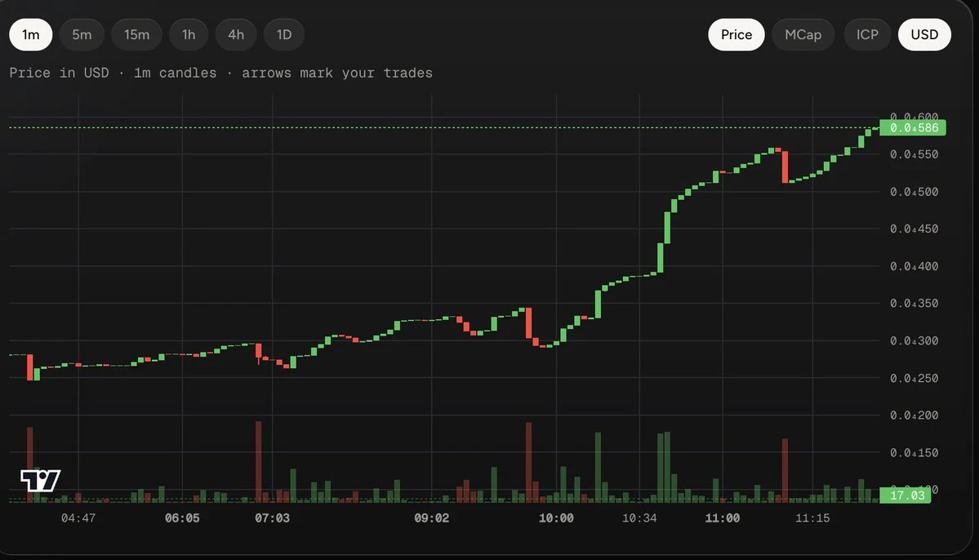
Task: Switch to 5m candles
Action: pyautogui.click(x=82, y=34)
